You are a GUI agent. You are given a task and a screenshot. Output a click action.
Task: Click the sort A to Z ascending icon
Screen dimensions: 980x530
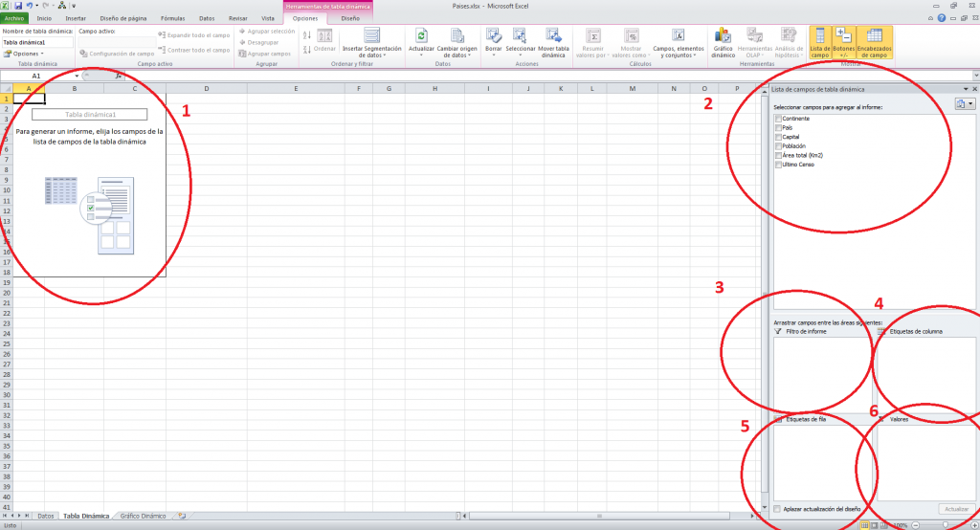307,35
